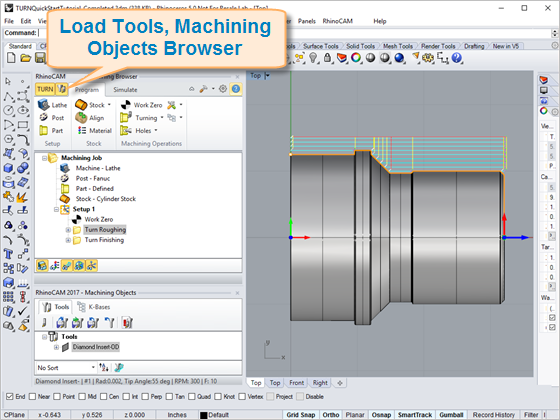Enable the Mid osnap checkbox

pyautogui.click(x=82, y=396)
